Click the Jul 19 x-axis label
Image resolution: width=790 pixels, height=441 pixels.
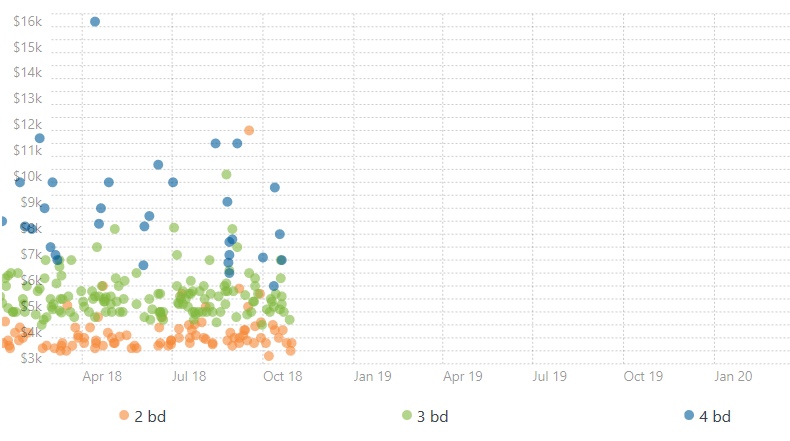tap(550, 376)
